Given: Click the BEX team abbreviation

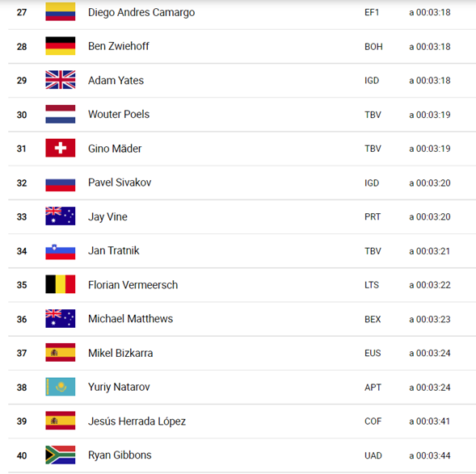Looking at the screenshot, I should [x=373, y=319].
